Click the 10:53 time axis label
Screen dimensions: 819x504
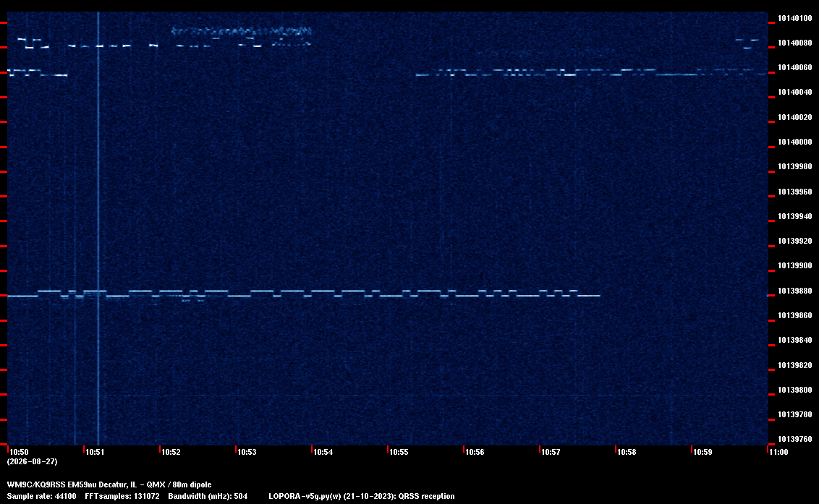[x=247, y=452]
